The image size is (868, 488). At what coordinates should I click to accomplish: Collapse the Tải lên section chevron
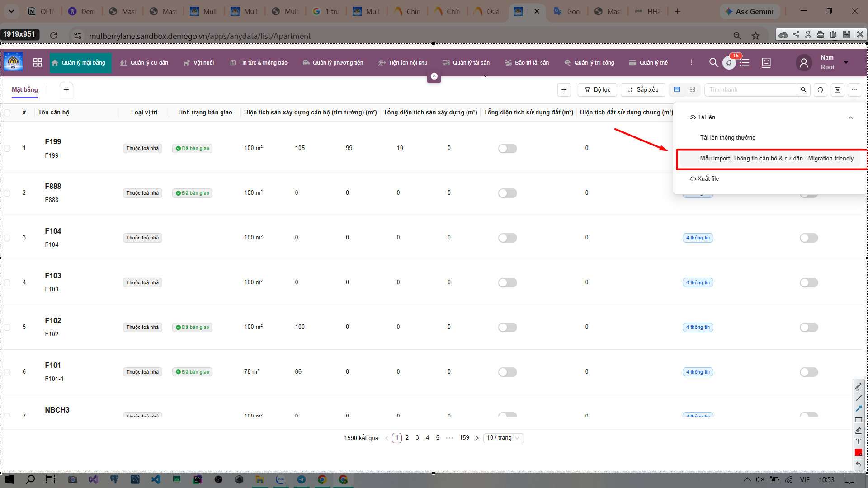coord(850,117)
